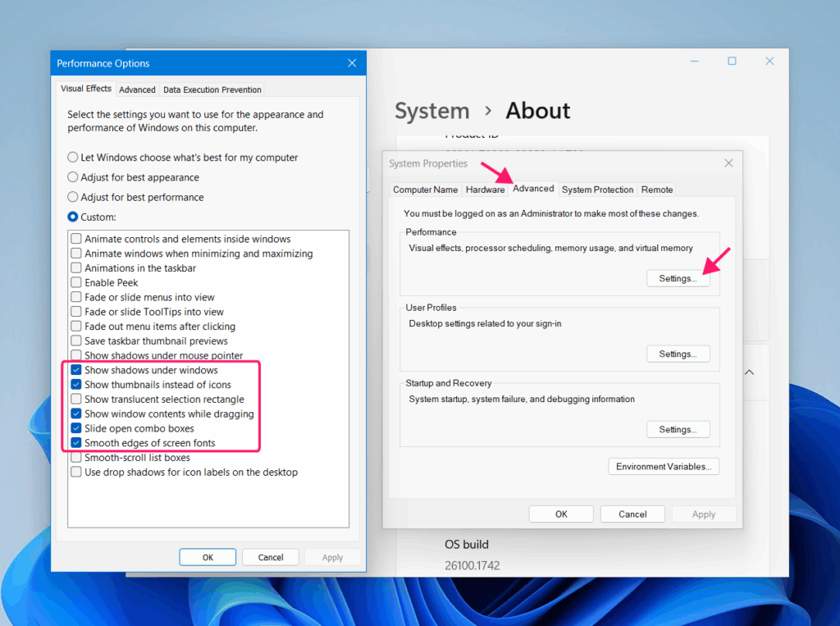Switch to Visual Effects tab
Screen dimensions: 840x626
(85, 89)
